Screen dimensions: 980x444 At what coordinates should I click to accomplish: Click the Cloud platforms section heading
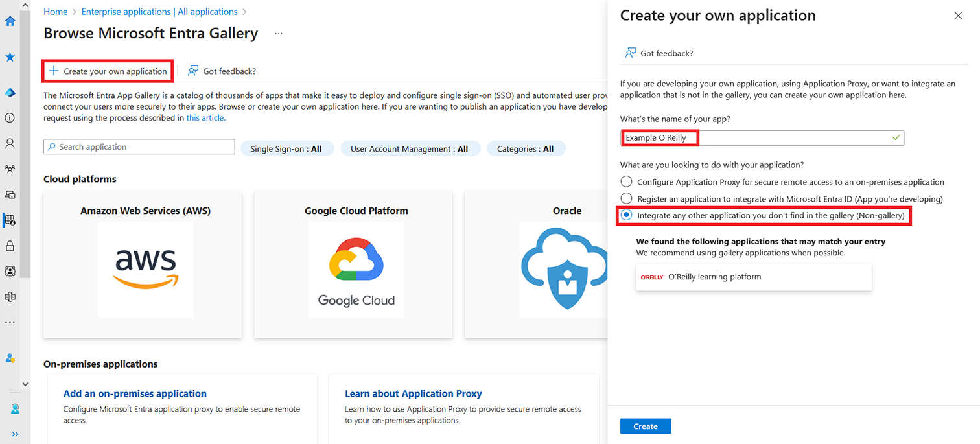pyautogui.click(x=80, y=179)
